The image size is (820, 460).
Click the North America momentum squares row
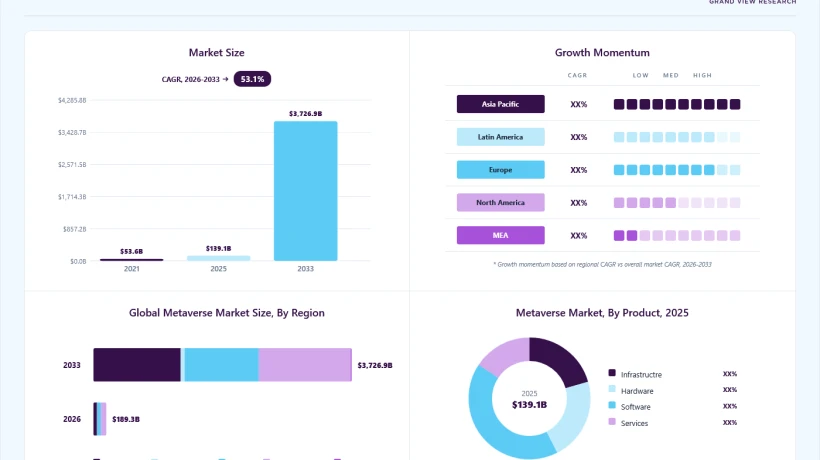[x=677, y=203]
